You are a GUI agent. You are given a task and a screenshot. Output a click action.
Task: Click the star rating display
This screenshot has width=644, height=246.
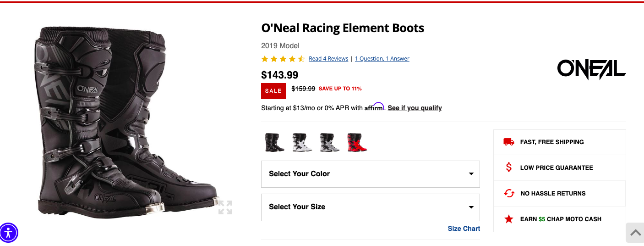click(x=283, y=59)
